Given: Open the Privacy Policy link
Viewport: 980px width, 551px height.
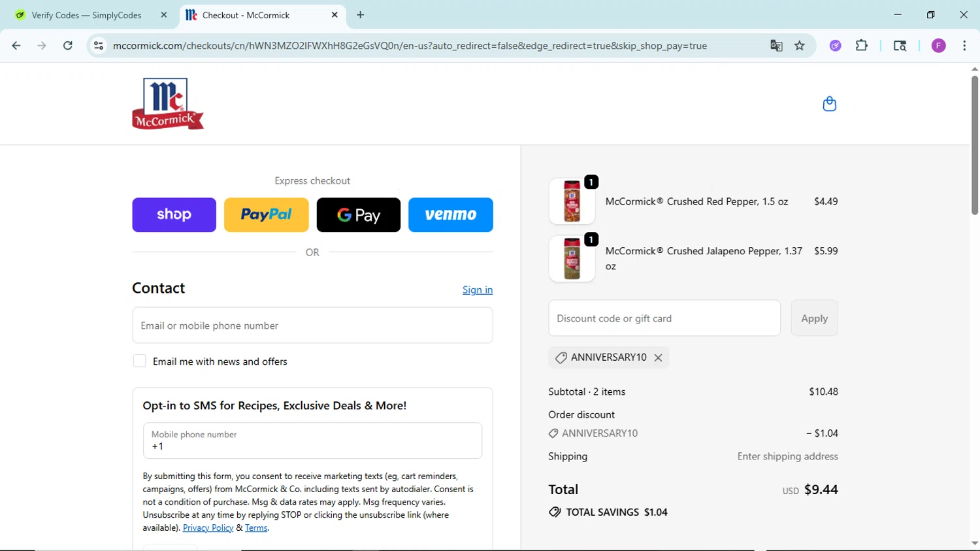Looking at the screenshot, I should (208, 528).
